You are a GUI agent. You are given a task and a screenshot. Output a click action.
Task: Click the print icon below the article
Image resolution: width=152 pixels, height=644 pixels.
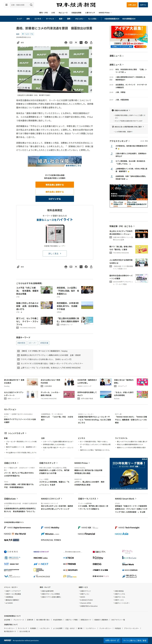(66, 267)
